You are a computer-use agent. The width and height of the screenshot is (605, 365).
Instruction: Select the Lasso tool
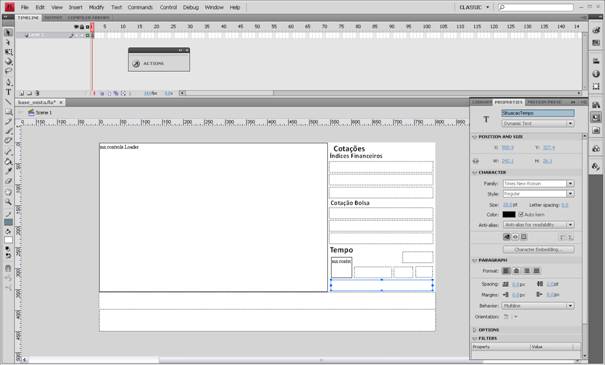point(8,71)
